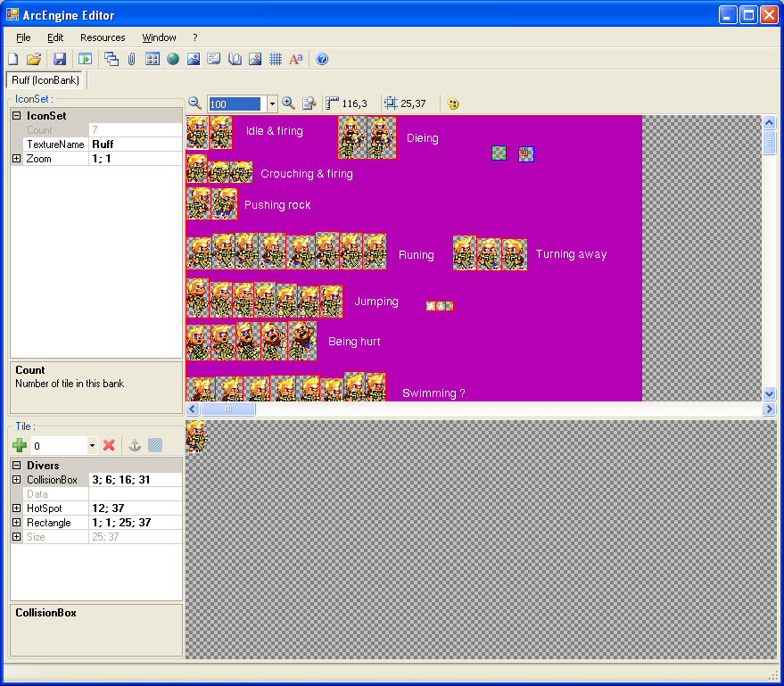
Task: Click the globe icon in toolbar
Action: pyautogui.click(x=173, y=59)
